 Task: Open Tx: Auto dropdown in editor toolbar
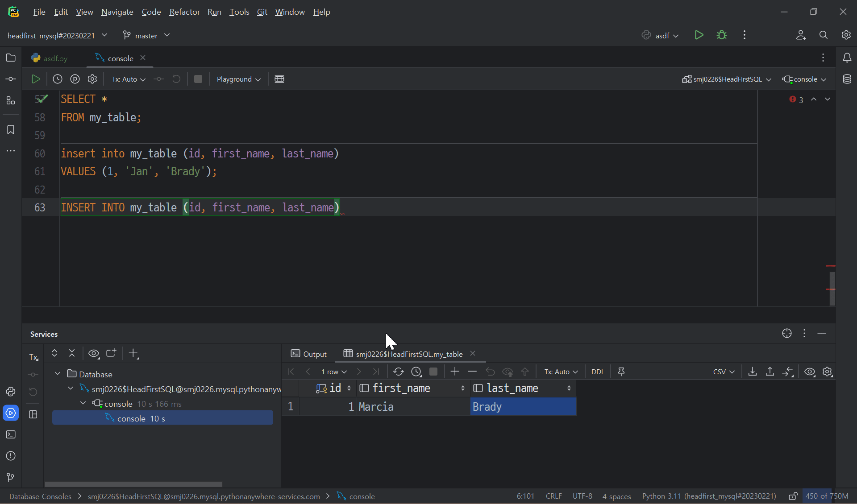pyautogui.click(x=129, y=79)
